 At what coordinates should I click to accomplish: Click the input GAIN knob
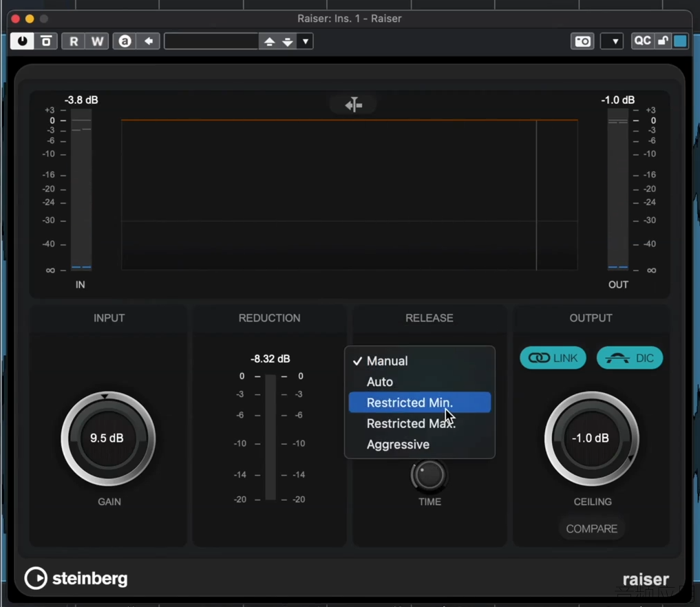tap(108, 438)
